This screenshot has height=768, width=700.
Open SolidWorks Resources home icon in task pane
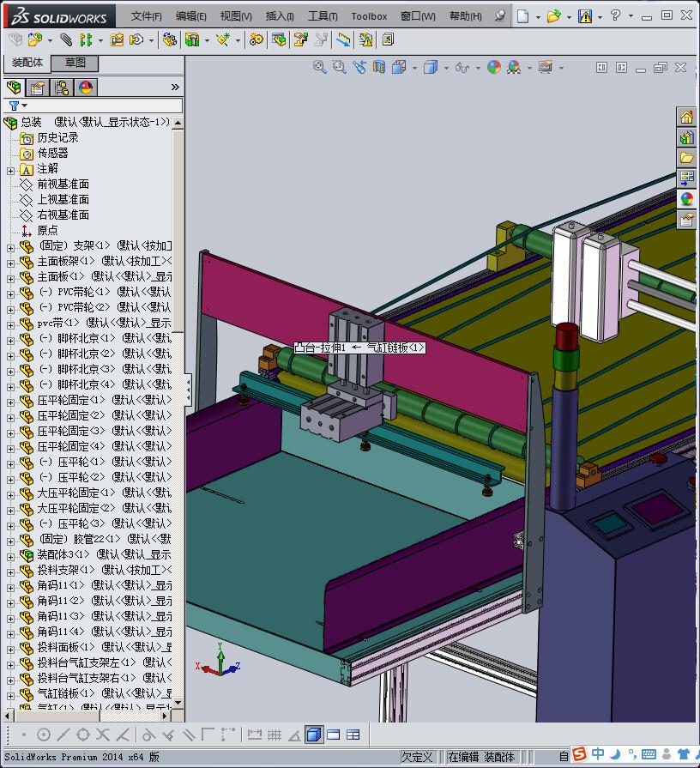click(x=686, y=117)
